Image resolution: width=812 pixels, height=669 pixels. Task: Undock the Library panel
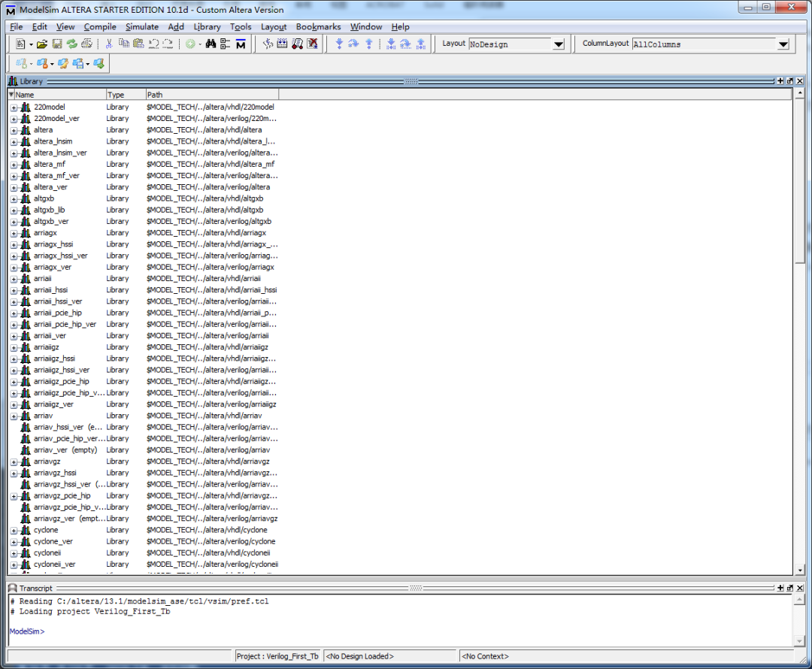click(x=790, y=80)
